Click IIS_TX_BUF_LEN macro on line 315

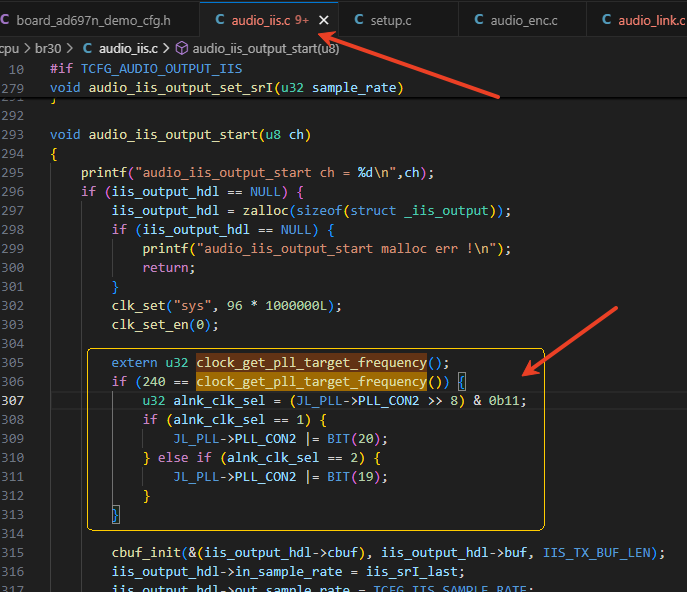[597, 553]
